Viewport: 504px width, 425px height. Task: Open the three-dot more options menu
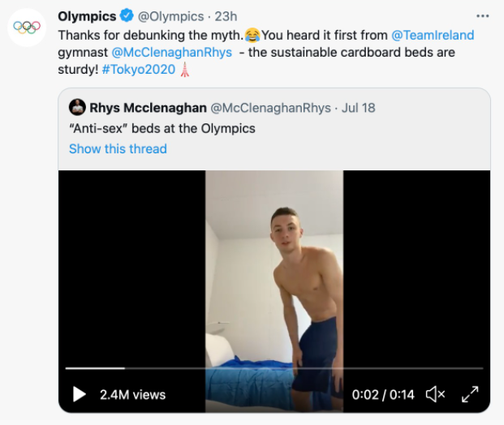[x=483, y=16]
